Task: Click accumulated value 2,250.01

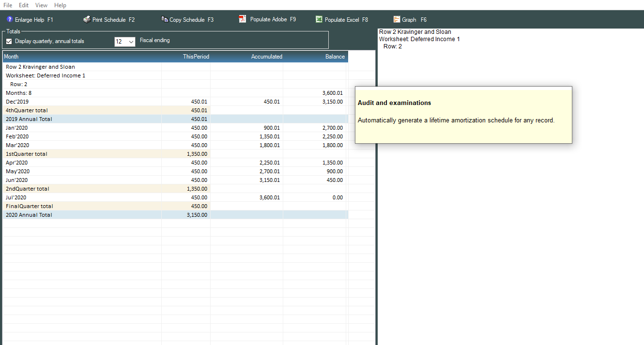Action: (270, 163)
